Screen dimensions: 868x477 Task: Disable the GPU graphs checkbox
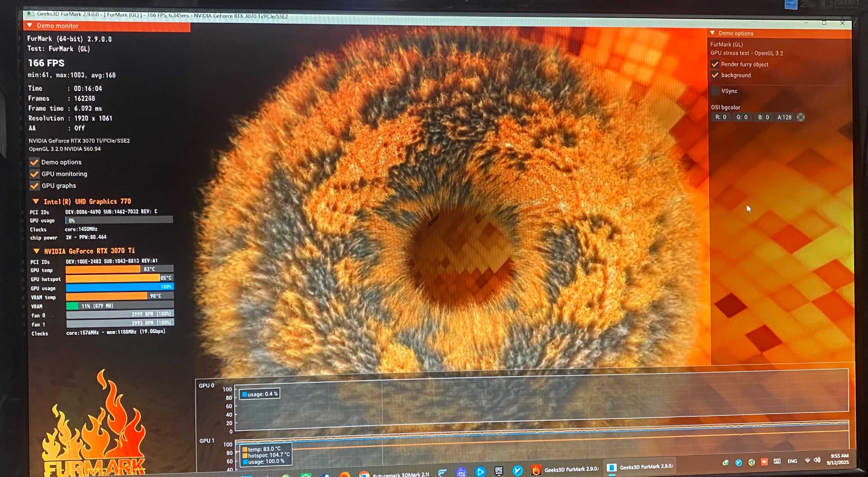click(x=34, y=186)
